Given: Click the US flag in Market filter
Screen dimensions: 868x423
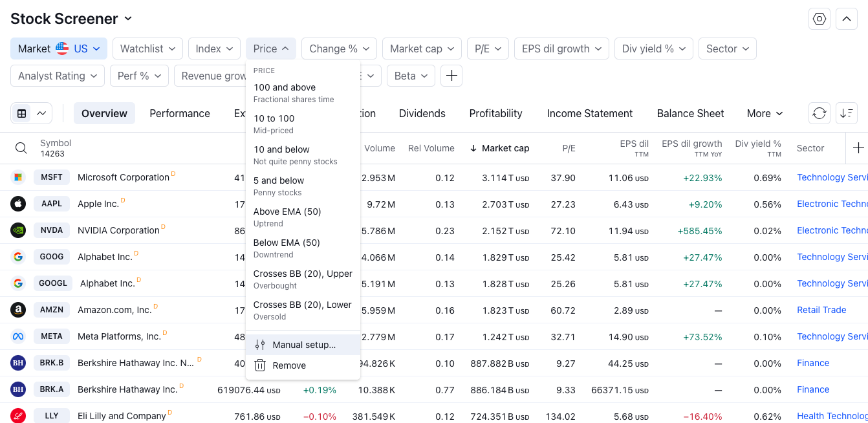Looking at the screenshot, I should pos(62,49).
